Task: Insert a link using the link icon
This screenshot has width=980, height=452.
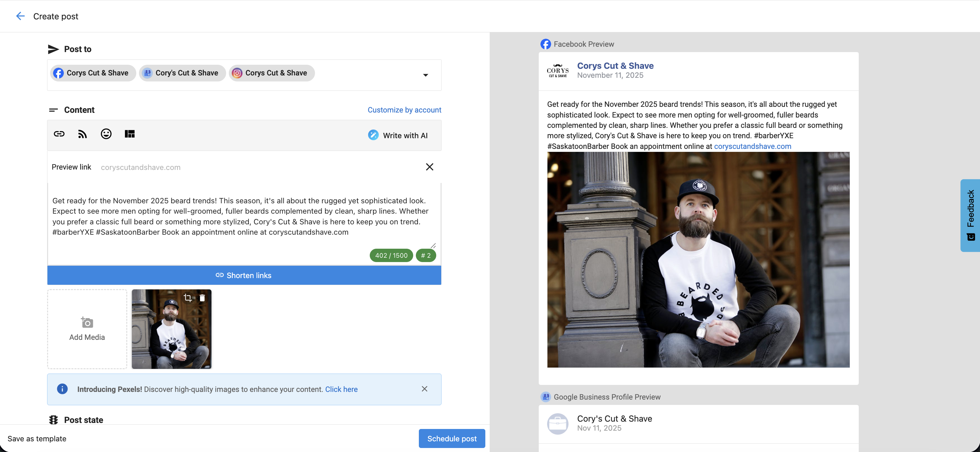Action: coord(59,134)
